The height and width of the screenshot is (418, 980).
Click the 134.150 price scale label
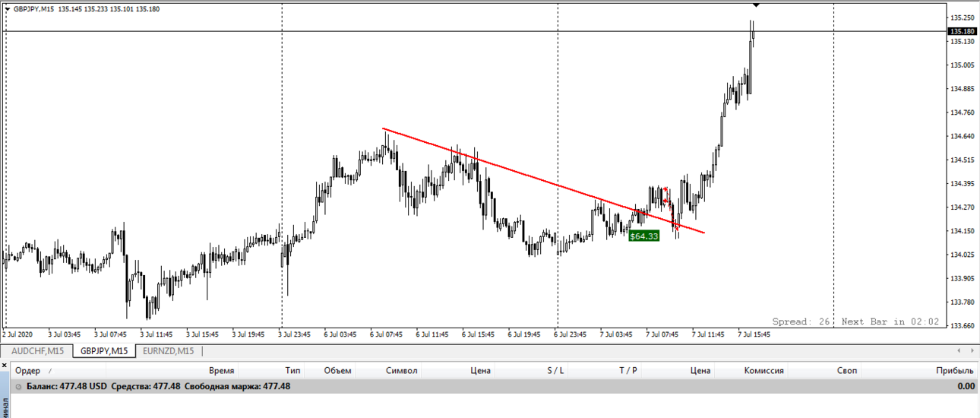[x=962, y=231]
